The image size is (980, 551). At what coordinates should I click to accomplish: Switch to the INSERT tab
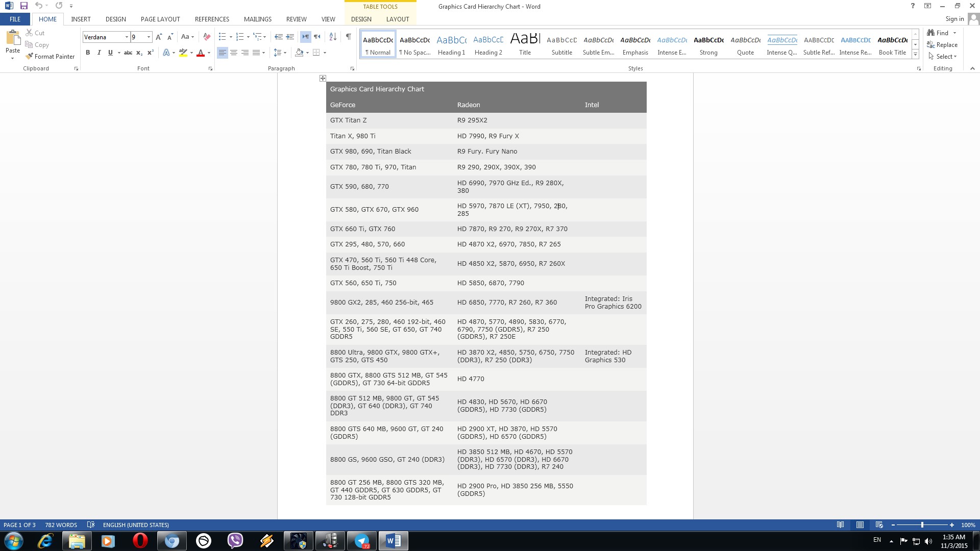pos(81,19)
